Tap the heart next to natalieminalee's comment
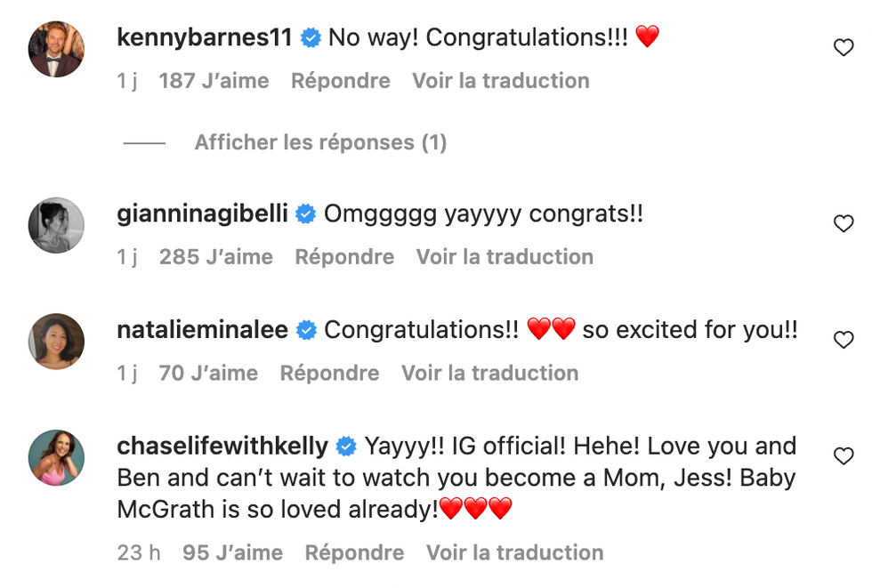 pyautogui.click(x=844, y=341)
